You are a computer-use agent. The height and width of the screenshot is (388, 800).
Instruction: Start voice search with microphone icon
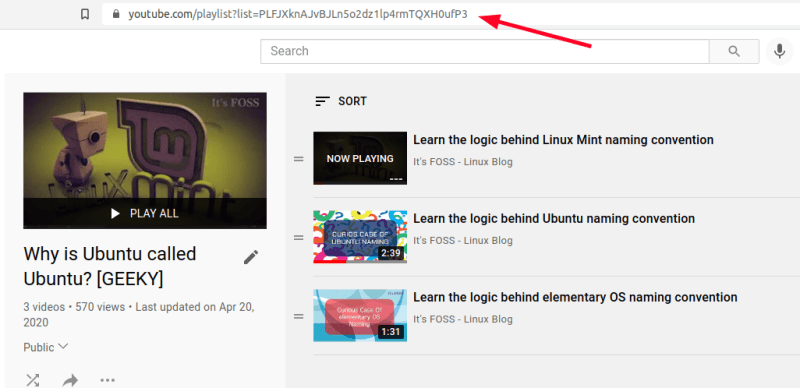[779, 51]
